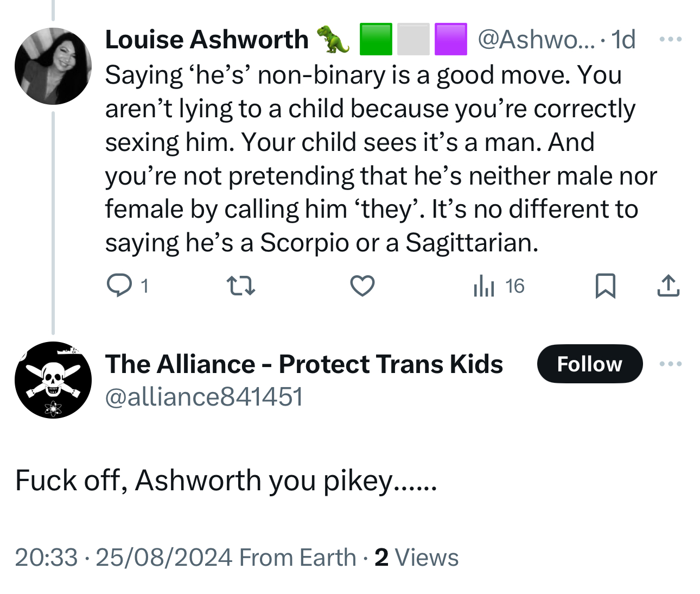700x594 pixels.
Task: Open more options on Louise Ashworth's tweet
Action: (670, 39)
